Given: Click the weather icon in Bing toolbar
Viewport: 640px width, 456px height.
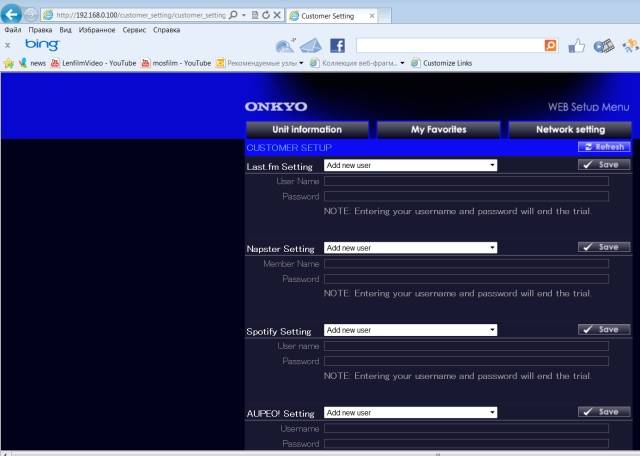Looking at the screenshot, I should click(x=285, y=46).
